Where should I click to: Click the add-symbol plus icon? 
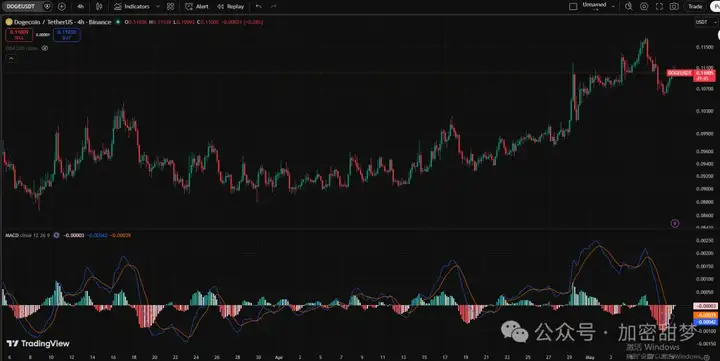coord(62,6)
